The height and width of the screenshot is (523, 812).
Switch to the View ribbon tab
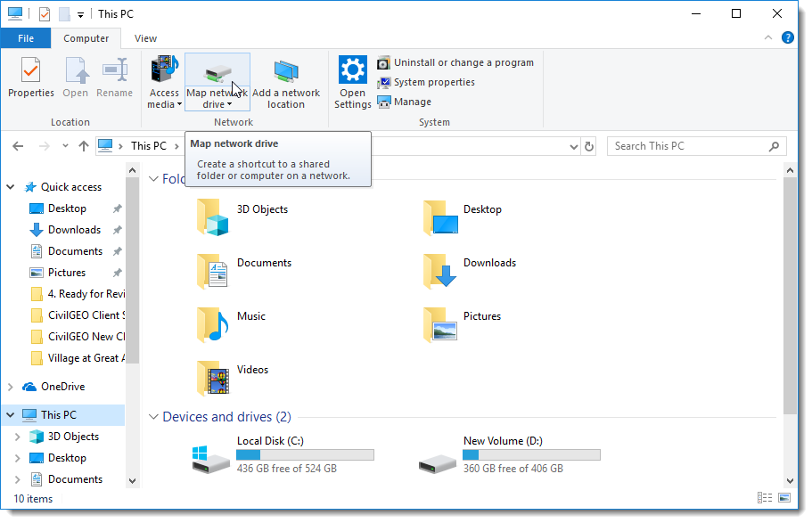[x=144, y=38]
